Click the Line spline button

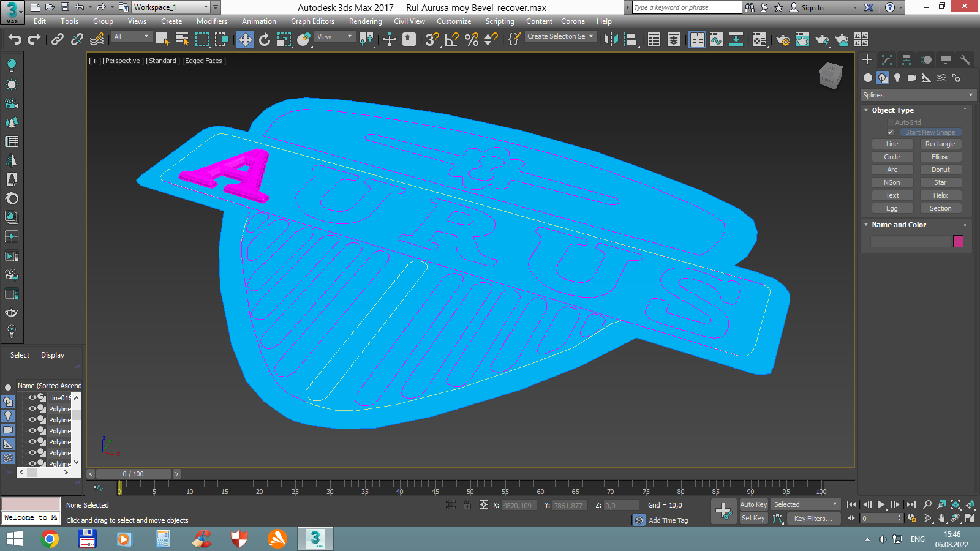892,144
